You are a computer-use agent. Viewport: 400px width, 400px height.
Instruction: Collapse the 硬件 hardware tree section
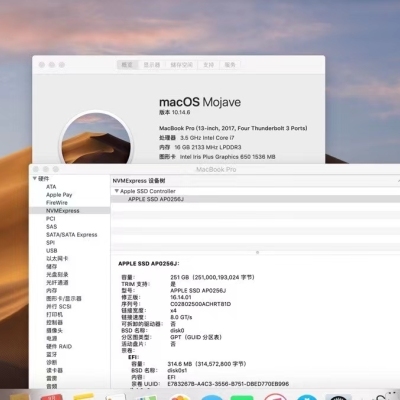[35, 179]
